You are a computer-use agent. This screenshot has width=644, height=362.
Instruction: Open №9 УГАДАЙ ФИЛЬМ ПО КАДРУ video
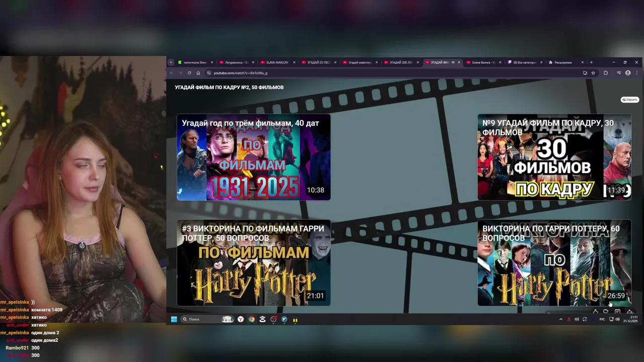(x=554, y=157)
